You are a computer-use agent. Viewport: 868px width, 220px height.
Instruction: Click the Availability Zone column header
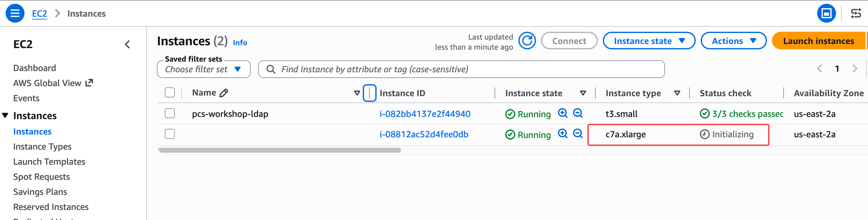tap(828, 93)
